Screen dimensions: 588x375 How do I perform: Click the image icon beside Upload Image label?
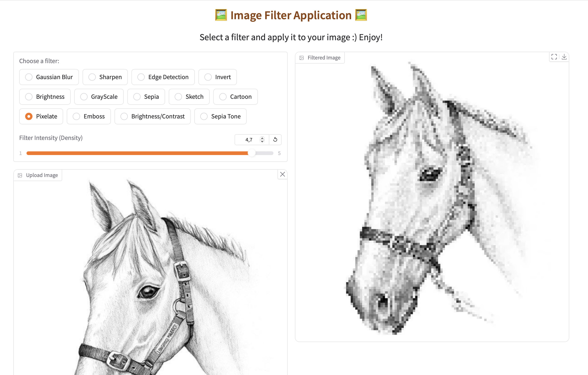(20, 175)
